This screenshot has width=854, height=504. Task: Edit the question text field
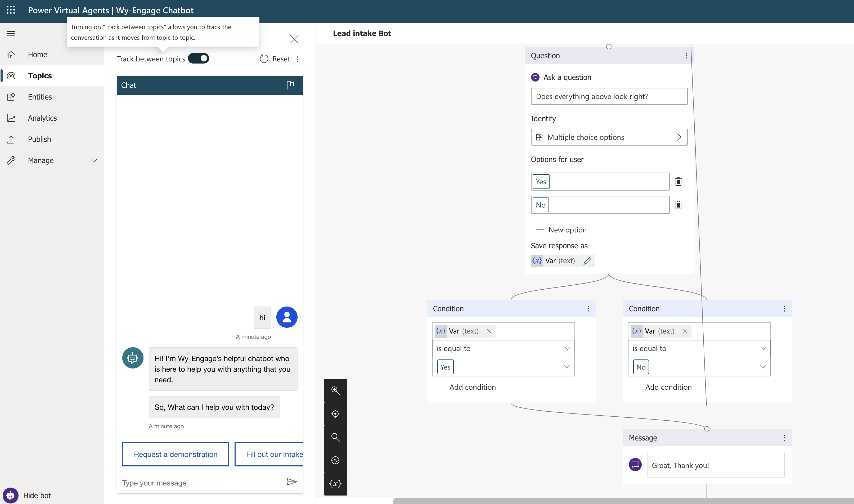pos(609,96)
